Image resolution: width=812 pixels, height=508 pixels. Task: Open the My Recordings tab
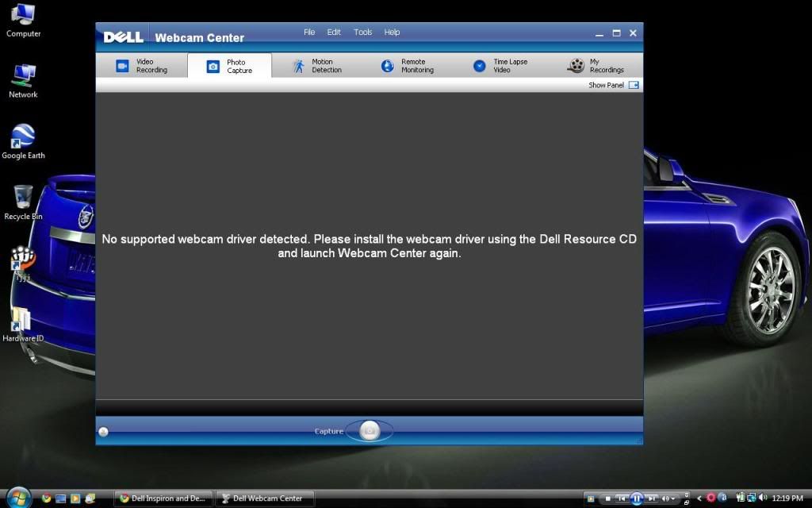(596, 66)
